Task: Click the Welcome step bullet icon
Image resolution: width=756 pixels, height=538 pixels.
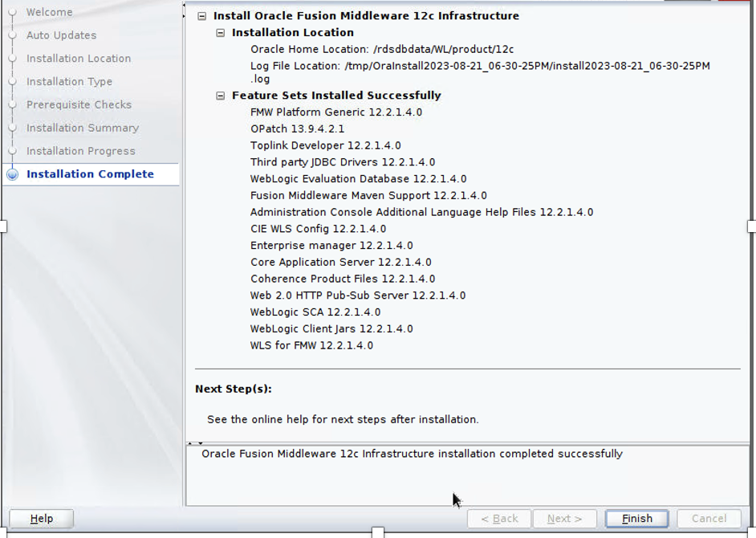Action: [13, 12]
